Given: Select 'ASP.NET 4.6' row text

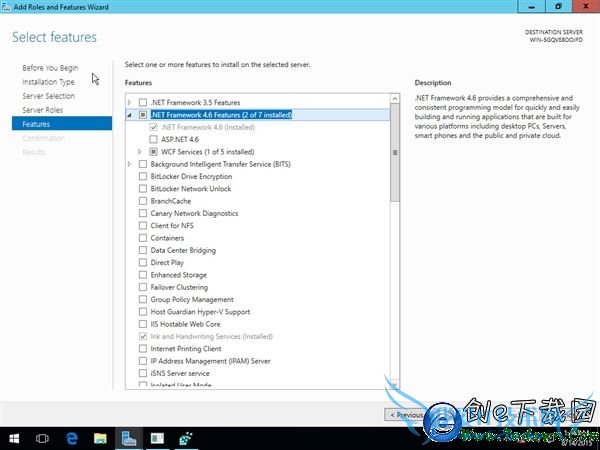Looking at the screenshot, I should pyautogui.click(x=180, y=139).
